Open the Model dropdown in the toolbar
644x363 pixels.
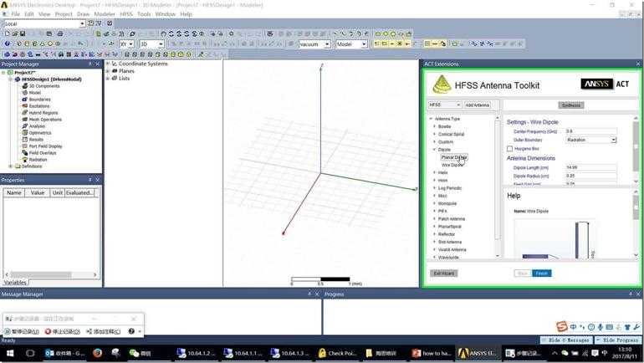click(364, 44)
